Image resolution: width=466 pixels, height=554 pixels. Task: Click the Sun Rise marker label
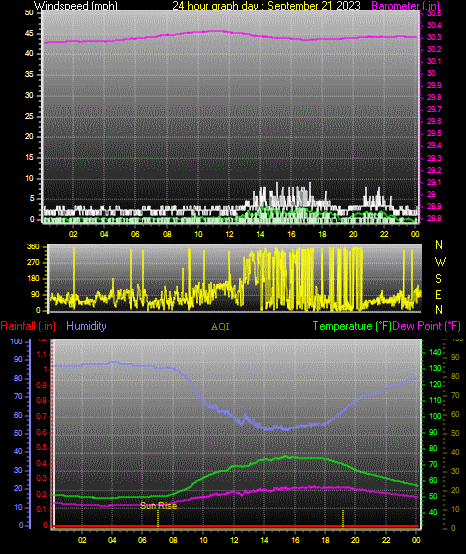[x=159, y=506]
